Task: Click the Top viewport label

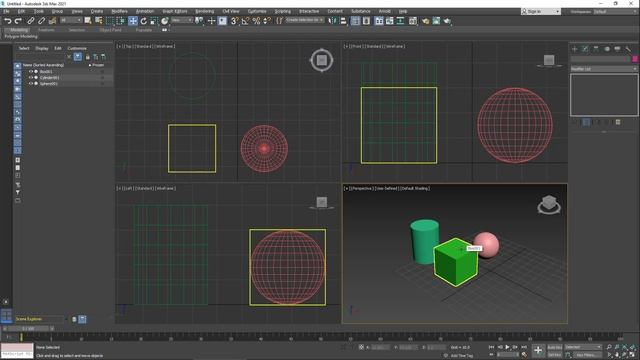Action: coord(128,46)
